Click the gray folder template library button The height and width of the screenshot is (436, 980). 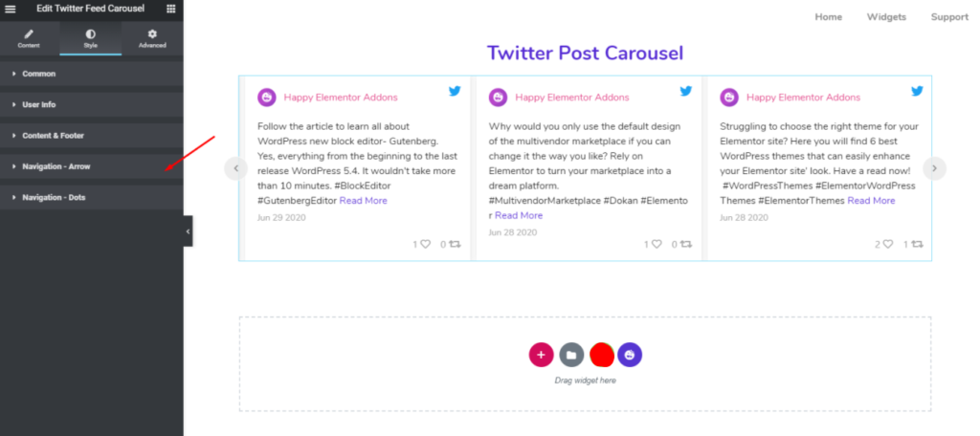(x=571, y=355)
